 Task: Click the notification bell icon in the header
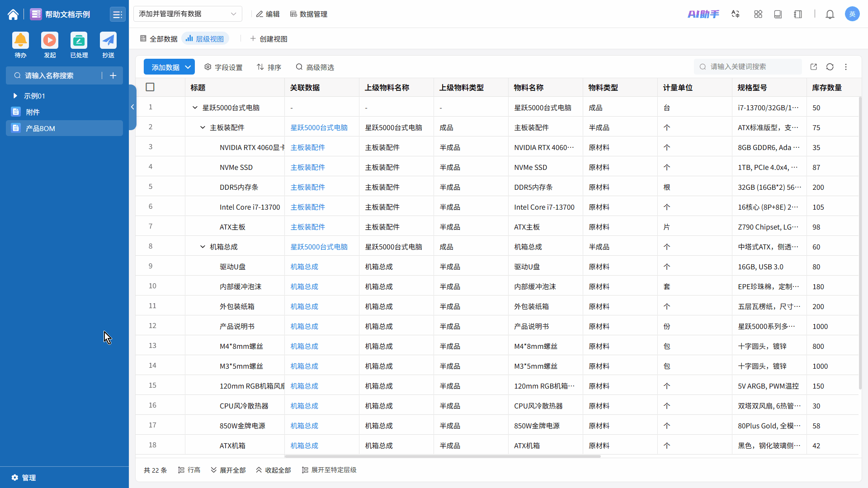pos(830,14)
